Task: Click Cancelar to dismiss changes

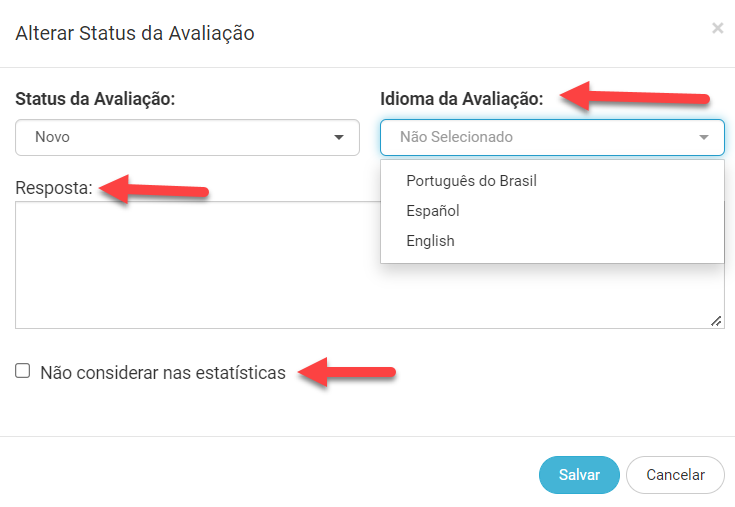Action: click(x=675, y=475)
